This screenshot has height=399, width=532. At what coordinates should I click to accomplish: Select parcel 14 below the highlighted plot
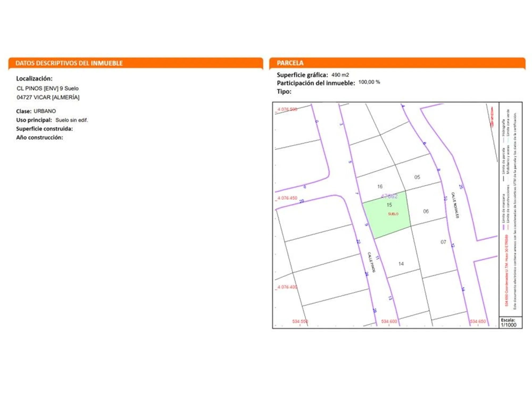[401, 264]
